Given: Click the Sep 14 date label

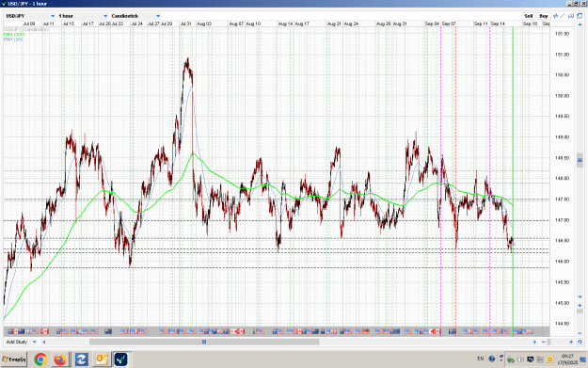Looking at the screenshot, I should pyautogui.click(x=498, y=24).
